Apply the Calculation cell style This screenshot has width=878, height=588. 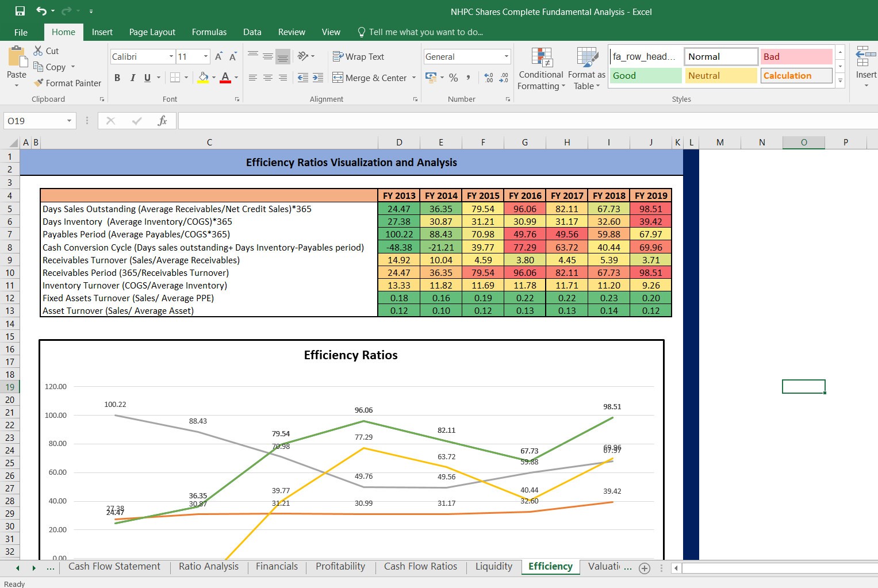(x=796, y=75)
